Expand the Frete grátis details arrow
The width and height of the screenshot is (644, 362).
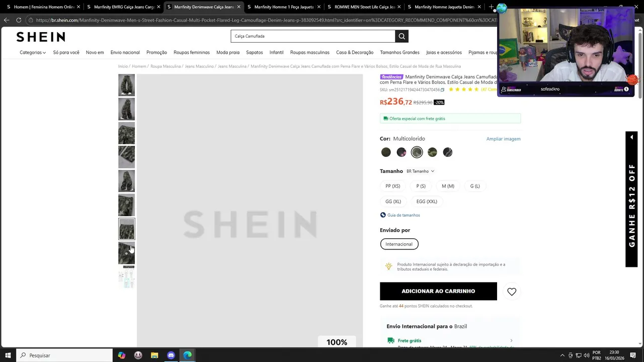pyautogui.click(x=511, y=341)
